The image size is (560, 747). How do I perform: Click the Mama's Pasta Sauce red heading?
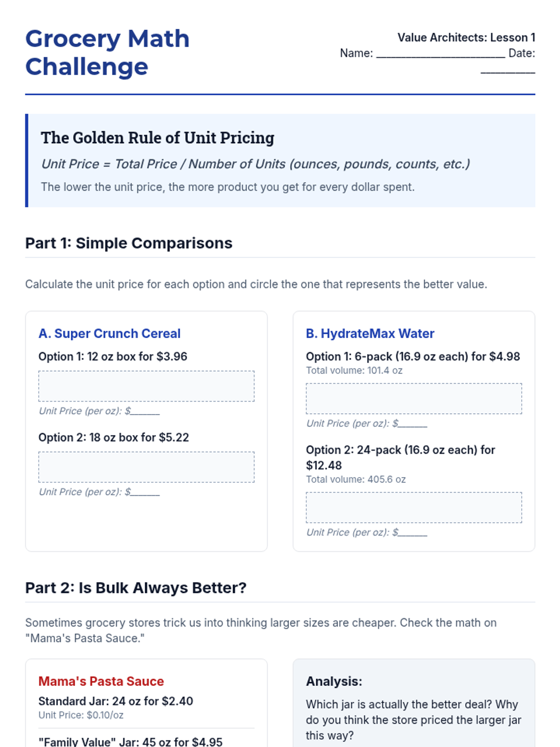(x=101, y=681)
